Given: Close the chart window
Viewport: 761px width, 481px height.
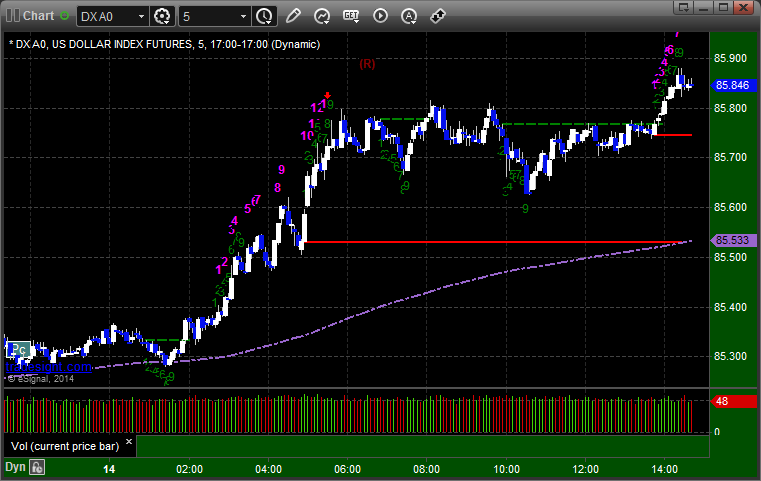Looking at the screenshot, I should 744,7.
